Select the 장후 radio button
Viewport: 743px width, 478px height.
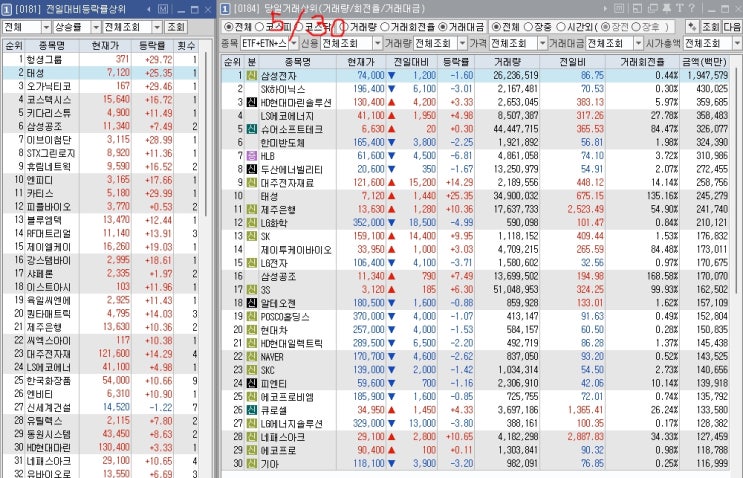coord(636,27)
